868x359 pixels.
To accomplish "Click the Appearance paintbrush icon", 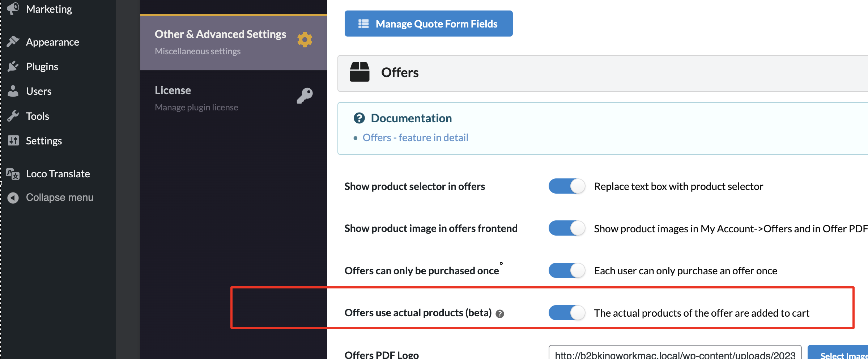I will pos(13,42).
